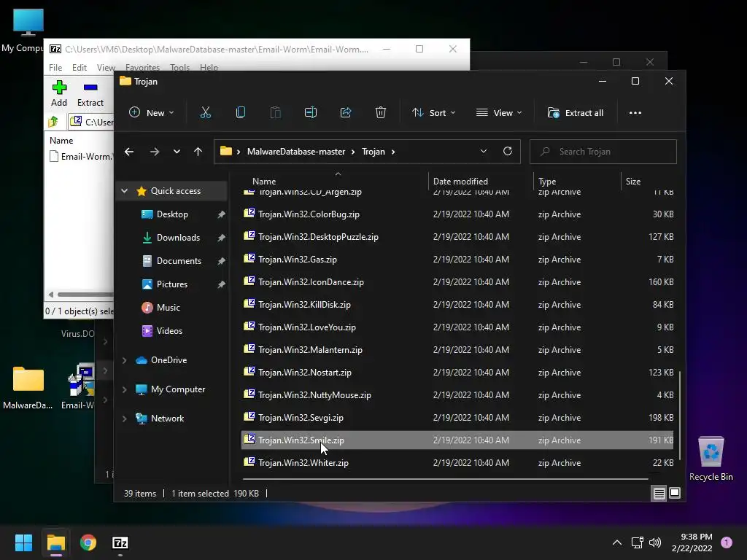The image size is (747, 560).
Task: Open Edit menu in 7-Zip window
Action: [x=79, y=68]
